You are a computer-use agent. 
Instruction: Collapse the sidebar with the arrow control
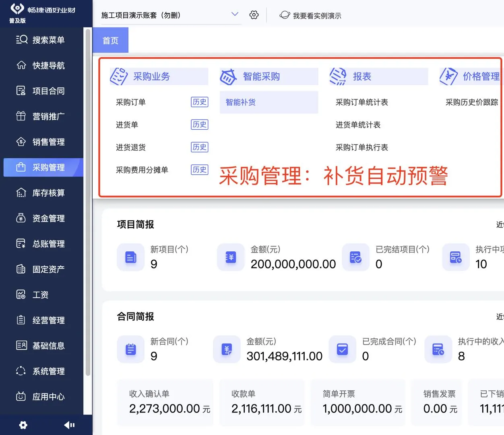pos(69,425)
